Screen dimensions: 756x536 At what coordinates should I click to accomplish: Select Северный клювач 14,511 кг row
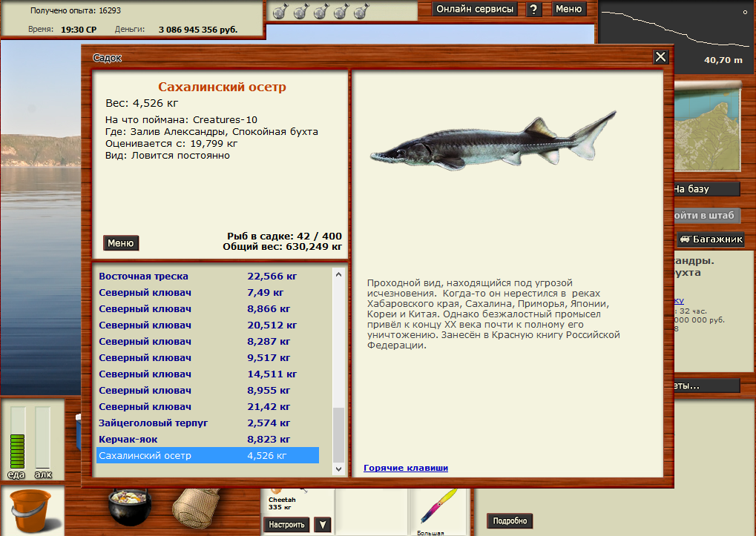click(x=207, y=374)
